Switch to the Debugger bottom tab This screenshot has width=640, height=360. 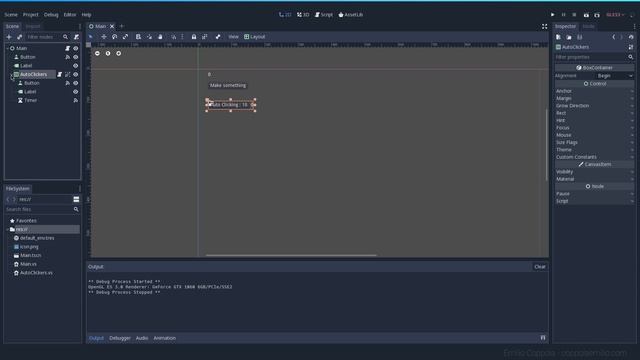pyautogui.click(x=120, y=338)
